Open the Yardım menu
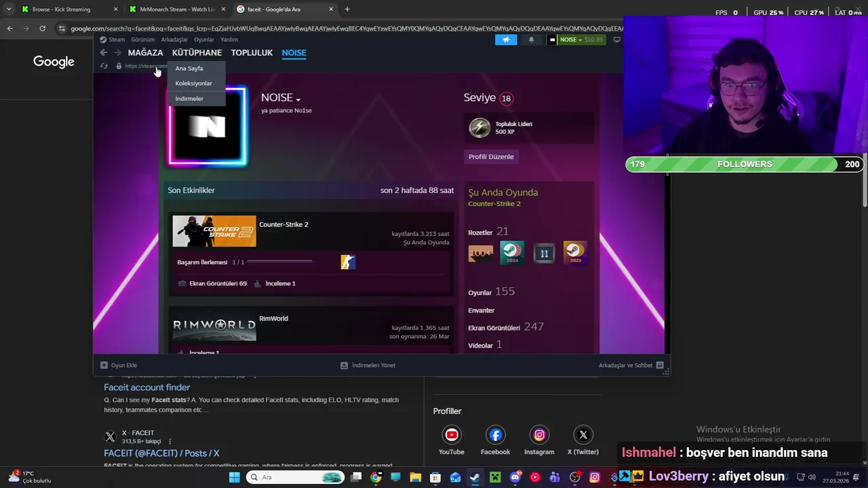 point(229,39)
